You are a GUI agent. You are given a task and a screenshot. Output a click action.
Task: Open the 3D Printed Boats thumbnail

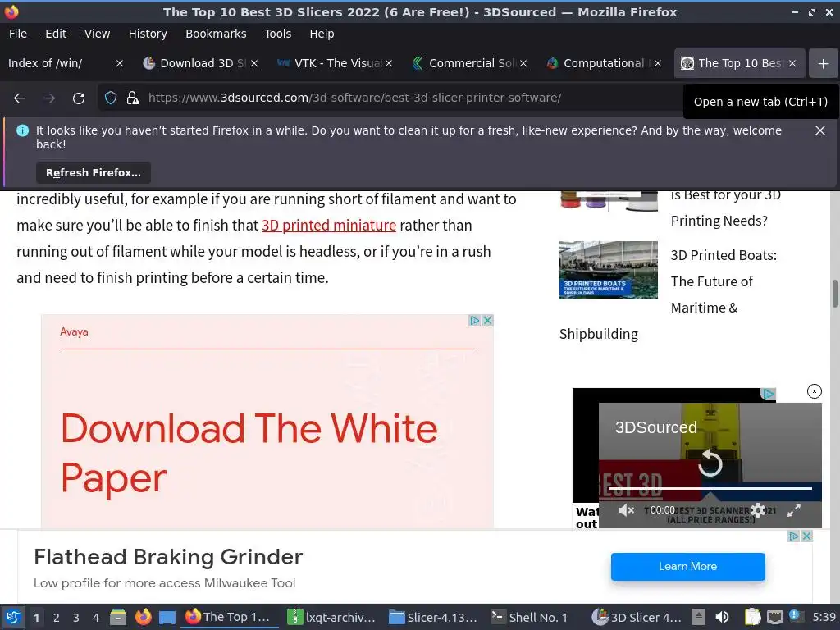coord(609,269)
